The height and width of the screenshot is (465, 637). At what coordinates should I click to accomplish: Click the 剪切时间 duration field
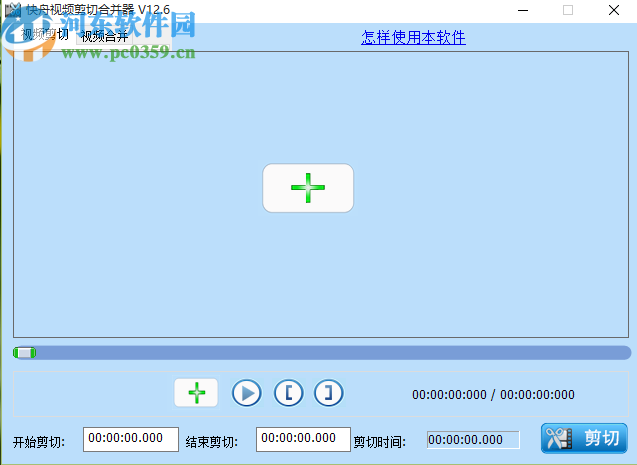[473, 439]
